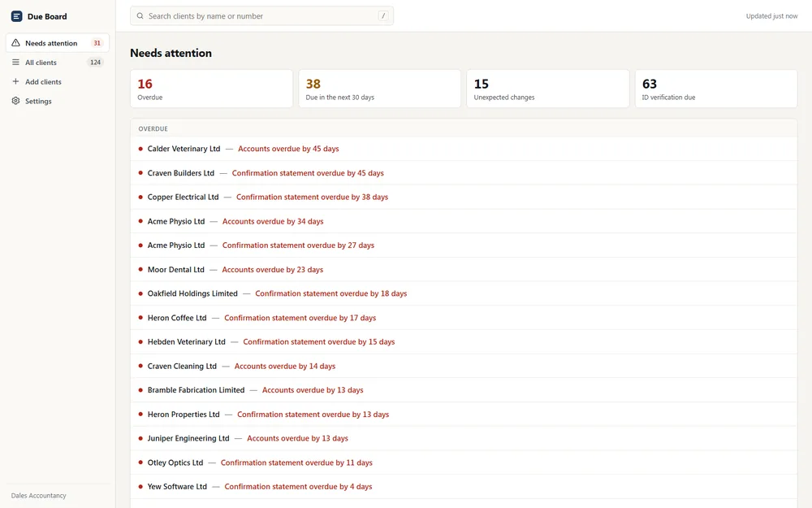
Task: Click Dales Accountancy in sidebar footer
Action: [x=39, y=496]
